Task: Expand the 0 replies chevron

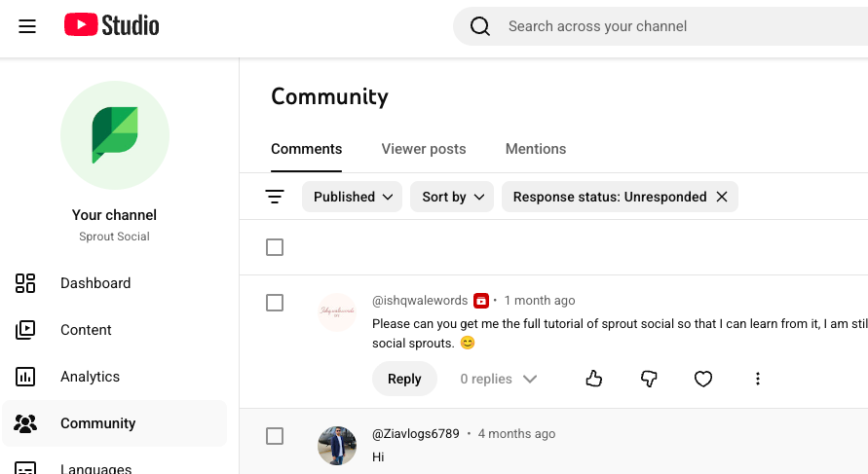Action: pos(530,379)
